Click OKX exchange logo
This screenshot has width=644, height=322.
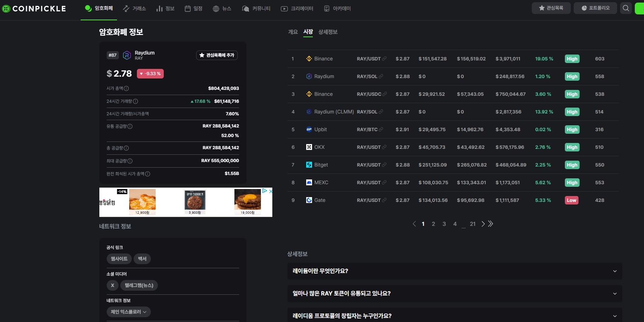point(309,147)
